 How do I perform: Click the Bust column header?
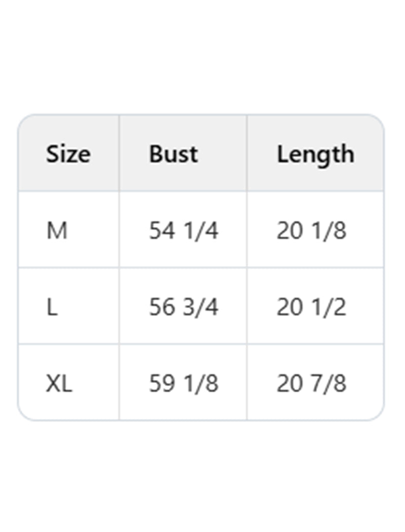pos(173,154)
